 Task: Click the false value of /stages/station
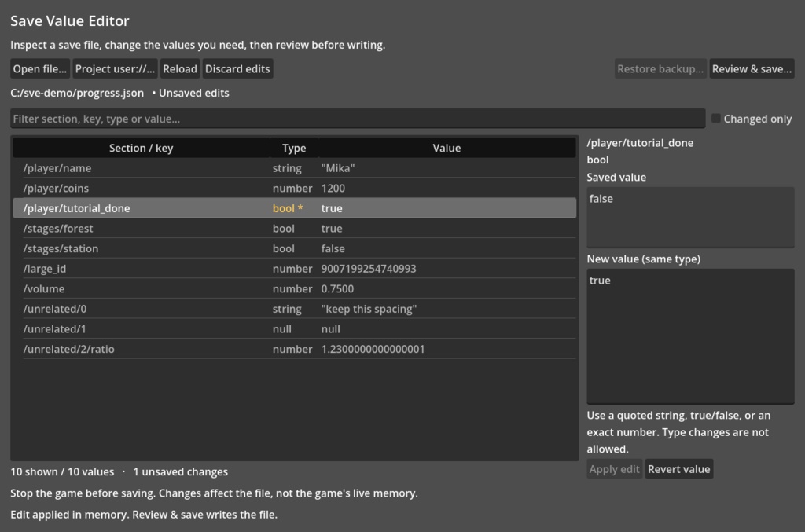pos(333,248)
